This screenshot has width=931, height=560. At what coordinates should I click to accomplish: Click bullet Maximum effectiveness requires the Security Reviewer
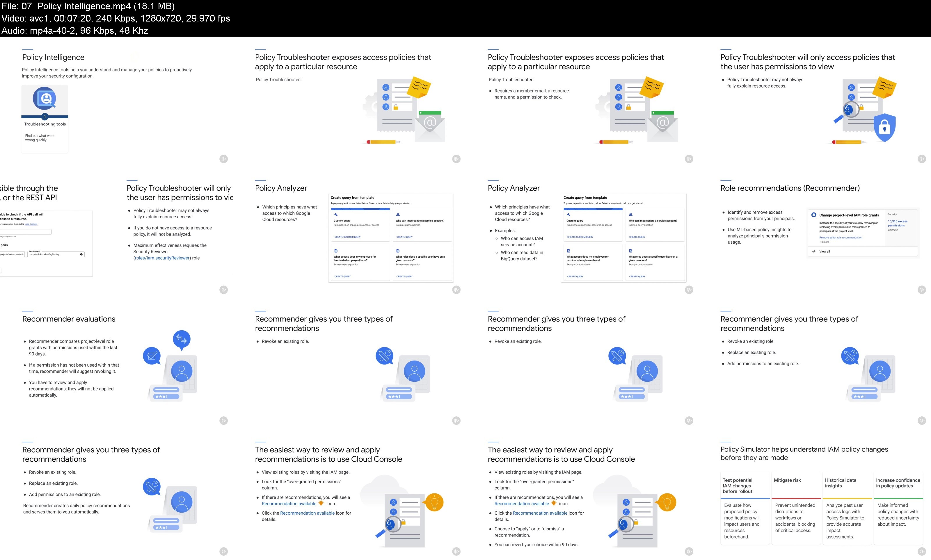pyautogui.click(x=170, y=252)
